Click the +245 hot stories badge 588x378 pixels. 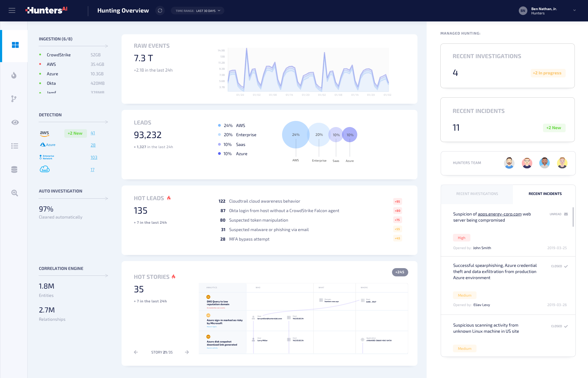[x=400, y=272]
